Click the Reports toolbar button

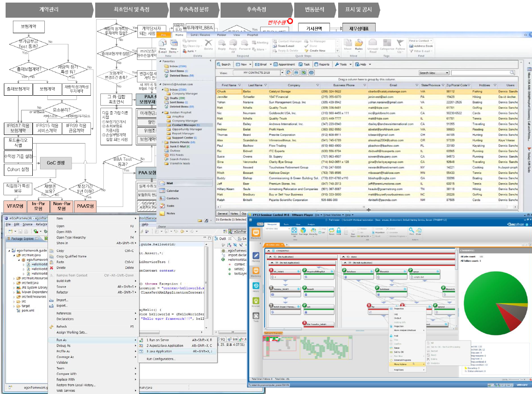pyautogui.click(x=322, y=64)
